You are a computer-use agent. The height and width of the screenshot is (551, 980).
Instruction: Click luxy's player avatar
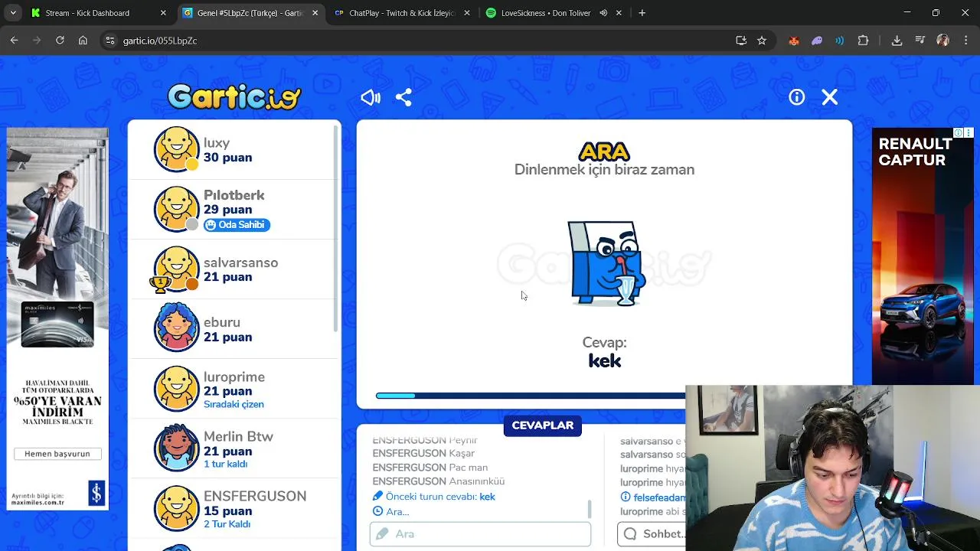click(176, 149)
